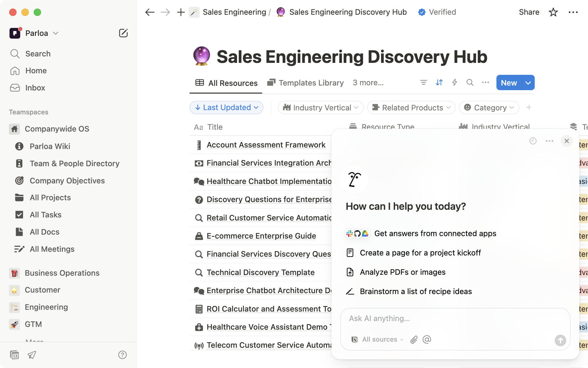Open the New button dropdown arrow
Screen dimensions: 588x368
click(528, 83)
